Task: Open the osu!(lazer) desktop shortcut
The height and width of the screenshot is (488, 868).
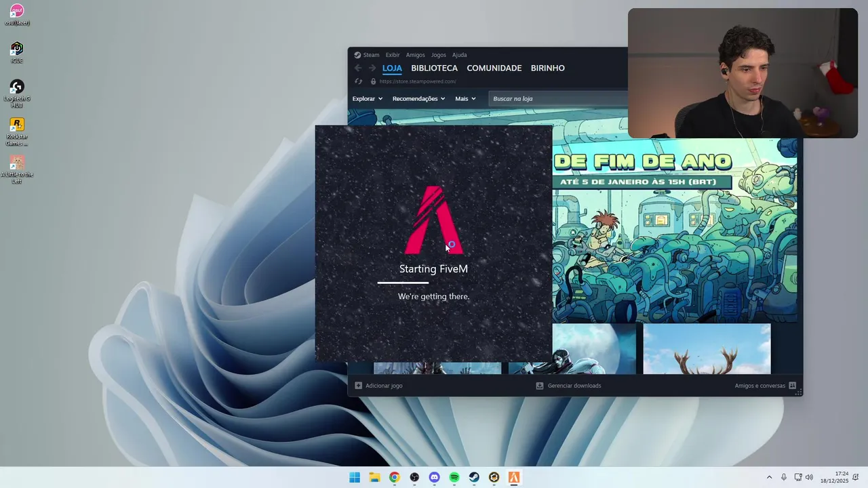Action: pyautogui.click(x=17, y=15)
